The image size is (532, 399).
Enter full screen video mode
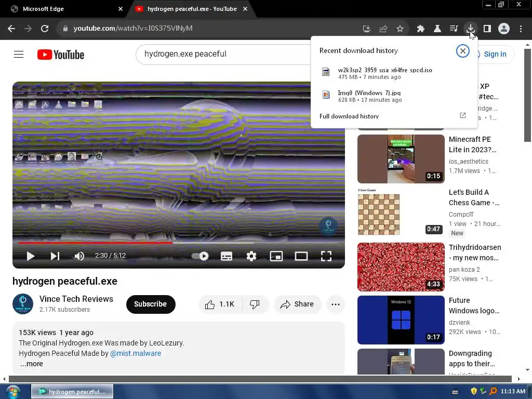pos(326,256)
